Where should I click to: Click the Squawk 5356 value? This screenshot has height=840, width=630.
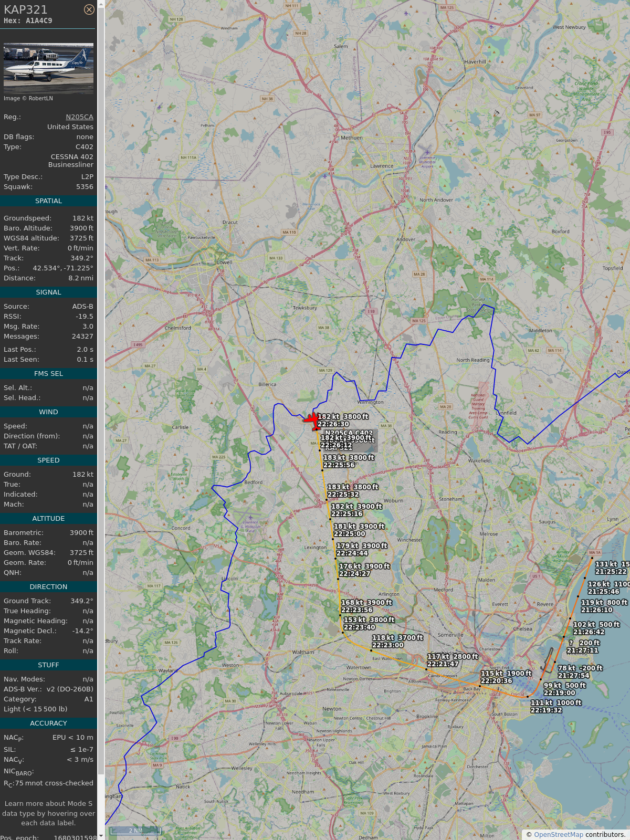point(85,187)
